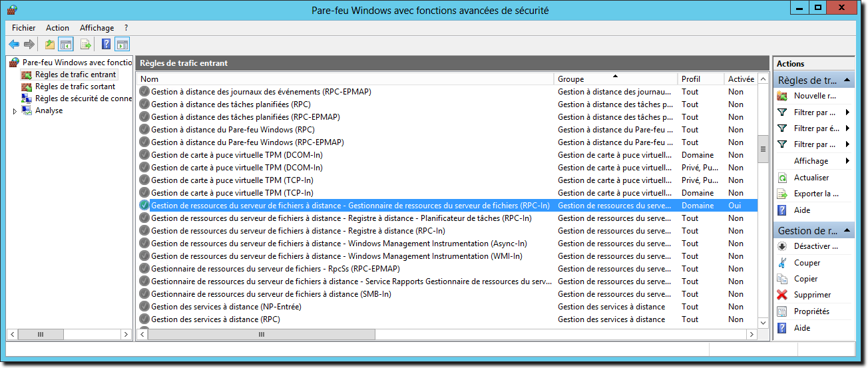Viewport: 868px width, 368px height.
Task: Go back with the blue arrow
Action: coord(14,45)
